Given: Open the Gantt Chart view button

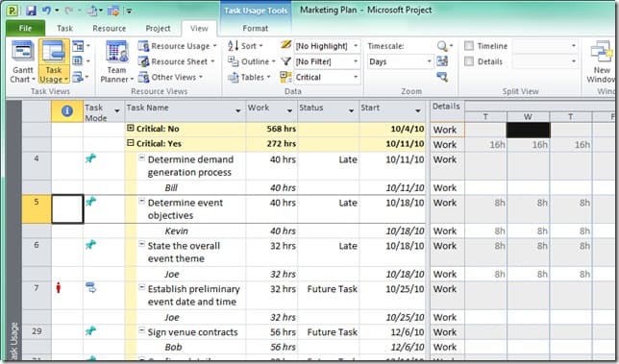Looking at the screenshot, I should tap(22, 61).
